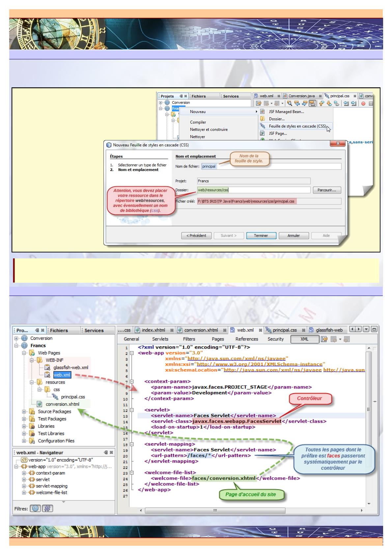Collapse the WEB-INF folder node
This screenshot has width=392, height=555.
coord(32,360)
